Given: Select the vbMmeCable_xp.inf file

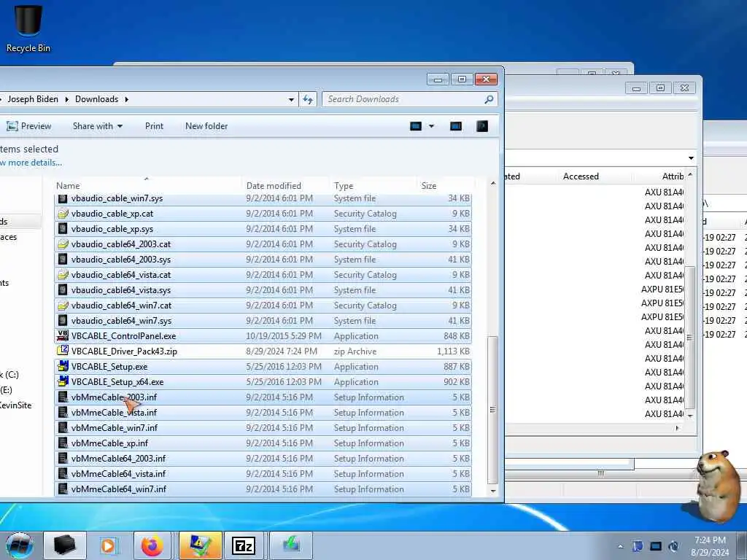Looking at the screenshot, I should click(263, 443).
